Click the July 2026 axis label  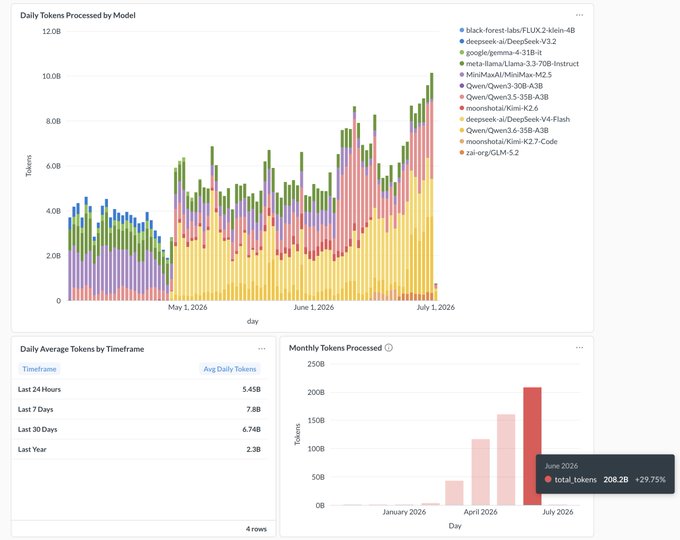point(557,512)
